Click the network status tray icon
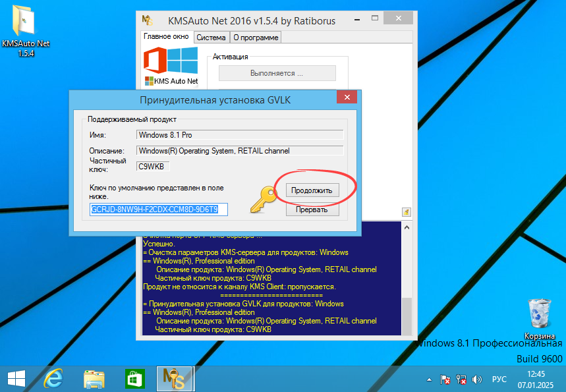The width and height of the screenshot is (566, 392). point(461,379)
